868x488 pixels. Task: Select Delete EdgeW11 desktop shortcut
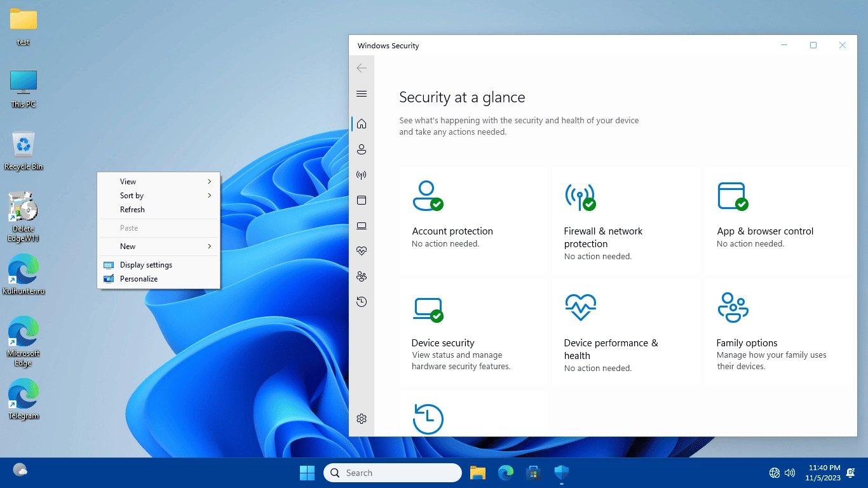(x=24, y=217)
